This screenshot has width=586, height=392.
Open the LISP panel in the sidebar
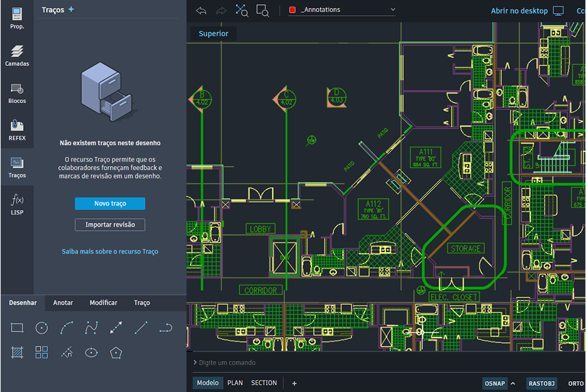coord(17,204)
